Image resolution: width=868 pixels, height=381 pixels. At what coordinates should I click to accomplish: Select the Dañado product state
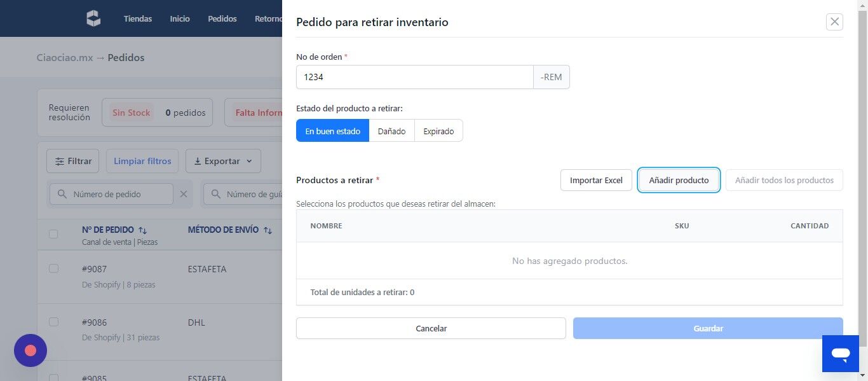[x=391, y=131]
